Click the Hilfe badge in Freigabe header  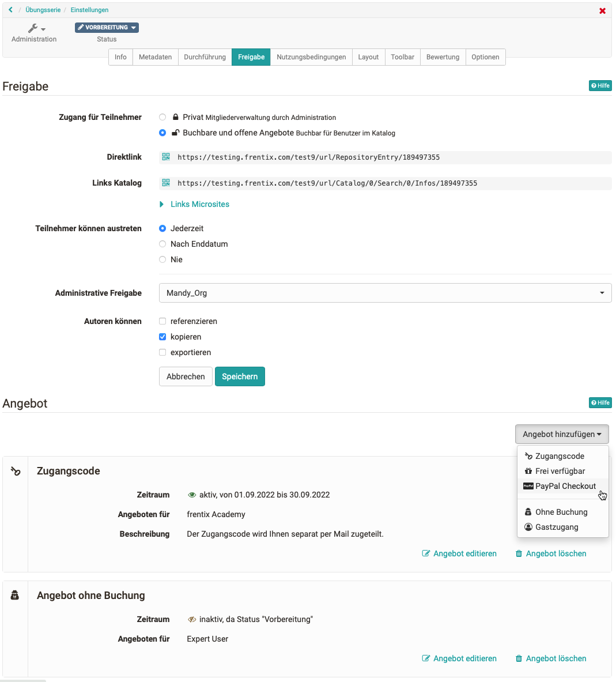[600, 86]
